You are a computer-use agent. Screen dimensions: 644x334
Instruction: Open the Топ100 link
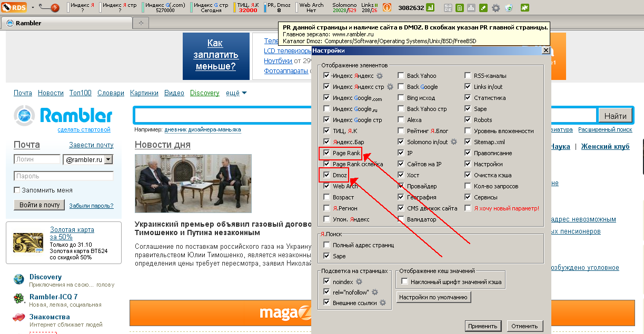point(81,93)
